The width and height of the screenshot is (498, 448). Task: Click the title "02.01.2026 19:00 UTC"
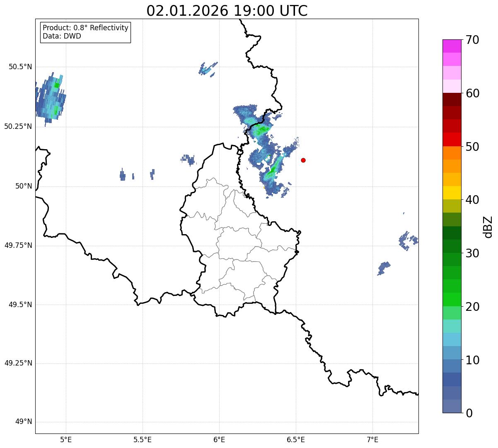(227, 11)
